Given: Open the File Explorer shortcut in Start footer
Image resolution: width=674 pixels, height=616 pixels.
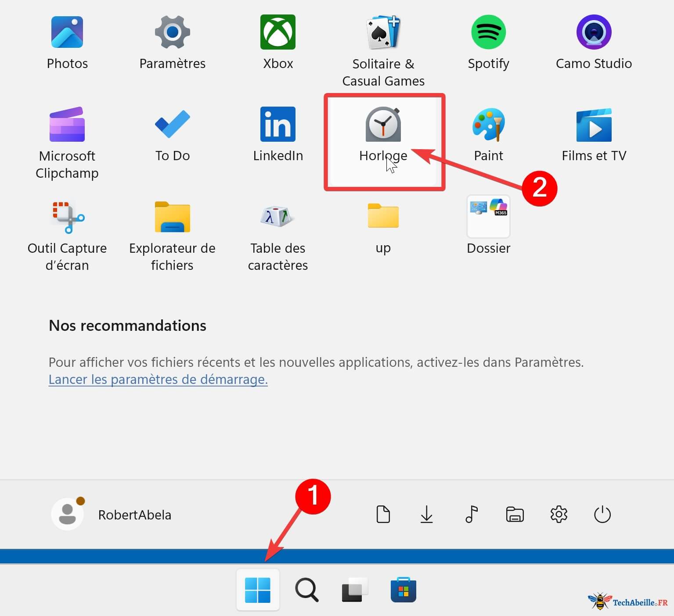Looking at the screenshot, I should tap(515, 514).
